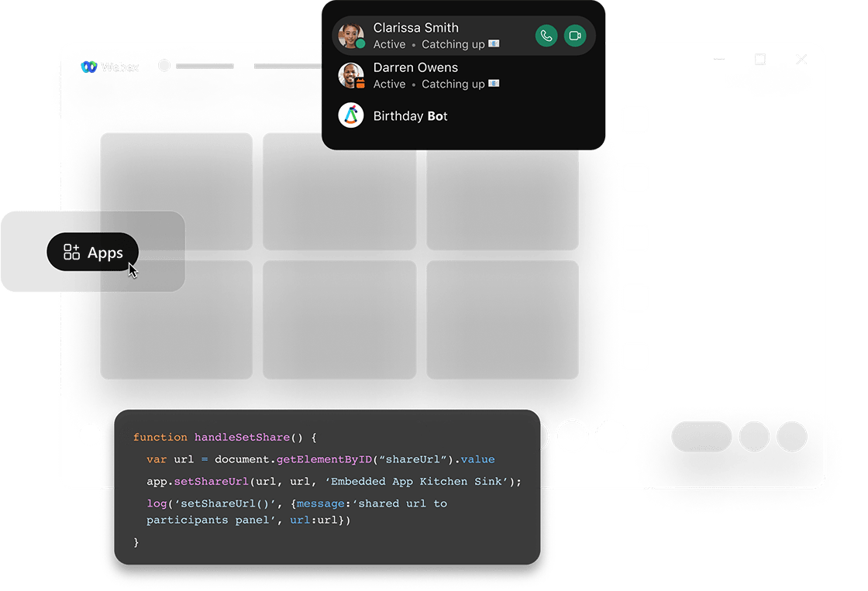Viewport: 868px width, 591px height.
Task: Open the Apps button
Action: click(93, 253)
